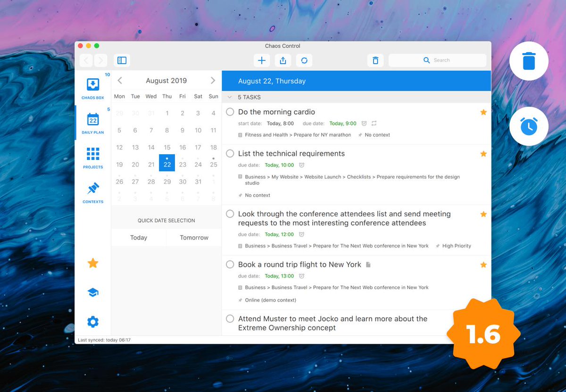Viewport: 566px width, 392px height.
Task: Complete 'Do the morning cardio' task
Action: coord(230,112)
